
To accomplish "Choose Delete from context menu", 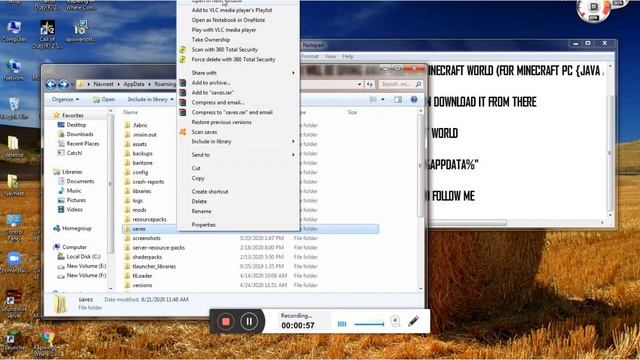I will pyautogui.click(x=199, y=202).
